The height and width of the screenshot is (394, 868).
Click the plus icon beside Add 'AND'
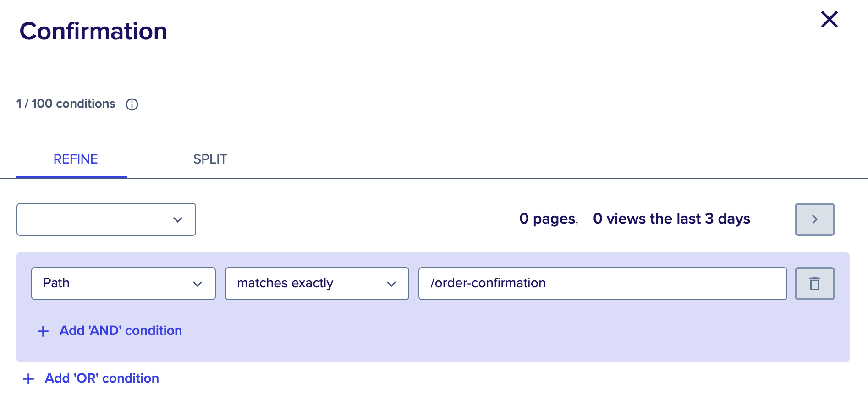[43, 331]
